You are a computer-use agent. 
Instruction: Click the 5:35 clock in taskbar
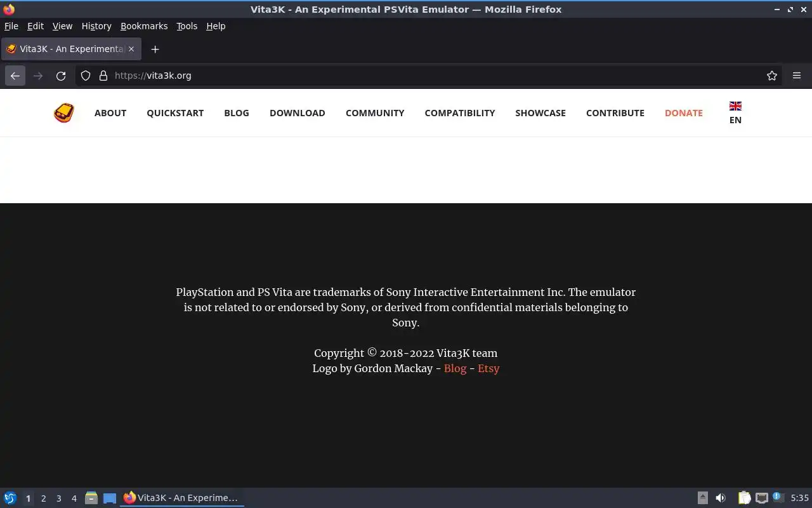point(799,498)
